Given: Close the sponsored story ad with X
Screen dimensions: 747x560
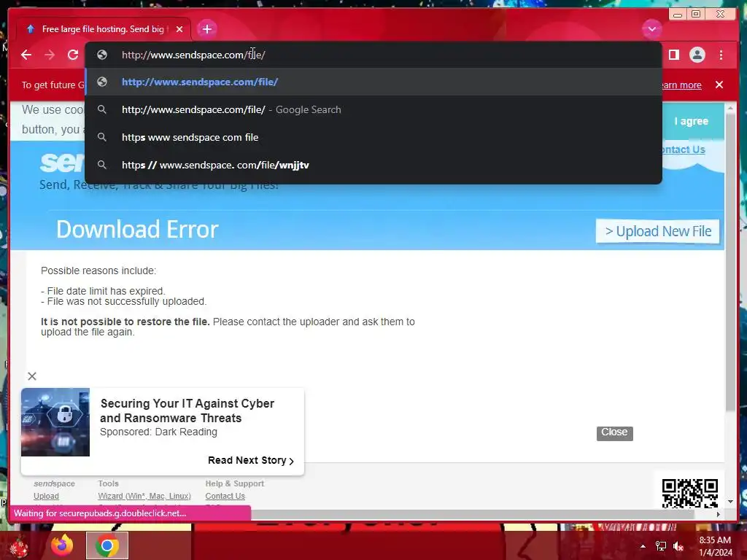Looking at the screenshot, I should click(x=32, y=376).
